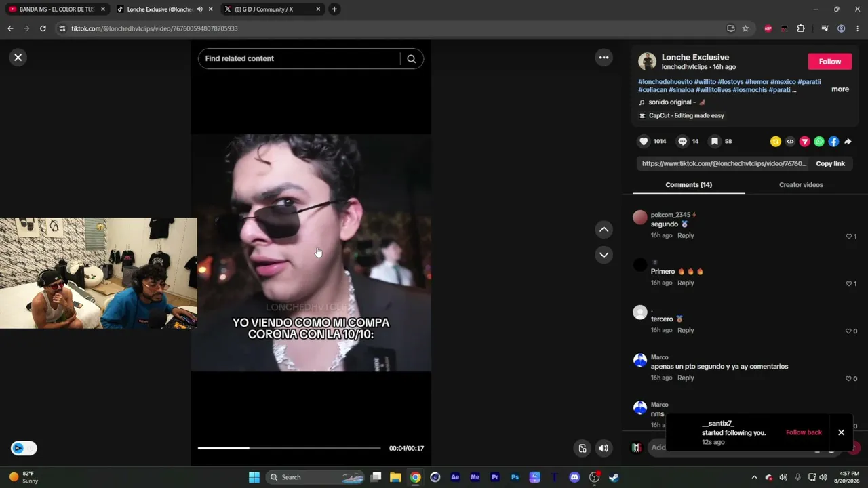Click the Copy link button
The width and height of the screenshot is (868, 488).
click(830, 164)
